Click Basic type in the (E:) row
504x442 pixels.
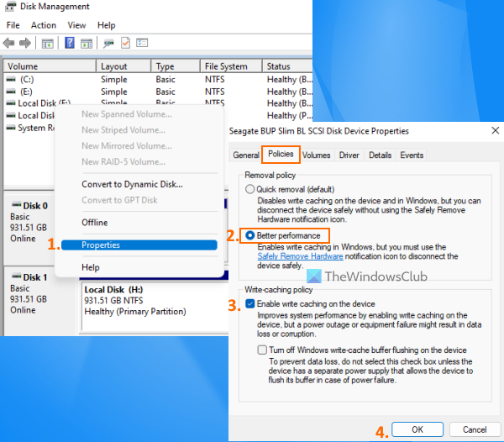point(165,92)
